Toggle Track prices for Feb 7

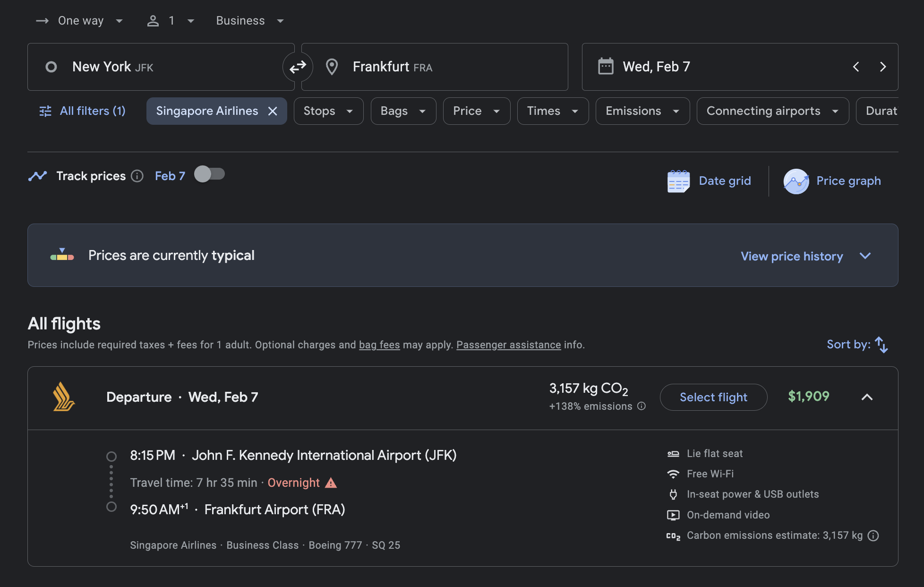(209, 174)
